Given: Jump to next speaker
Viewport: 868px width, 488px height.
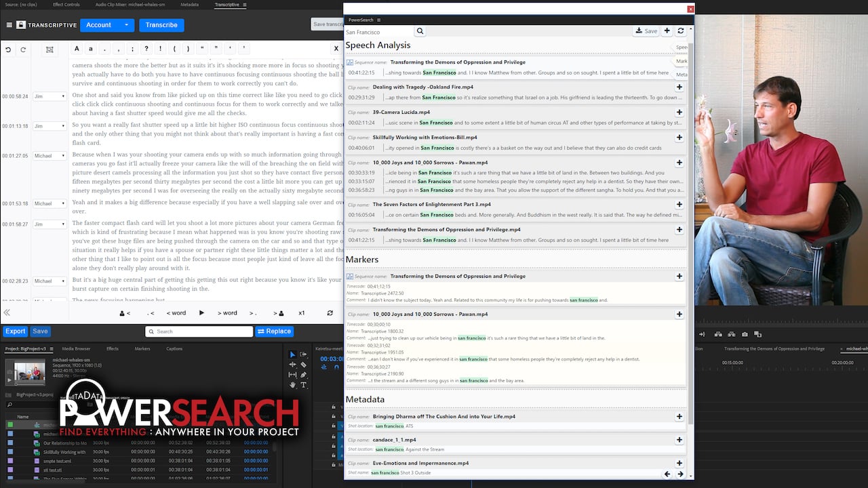Looking at the screenshot, I should tap(279, 313).
